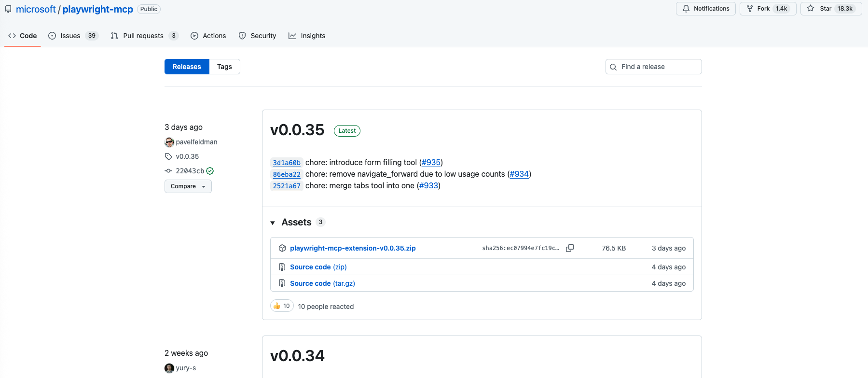Open the Compare dropdown
Image resolution: width=868 pixels, height=378 pixels.
(x=188, y=186)
